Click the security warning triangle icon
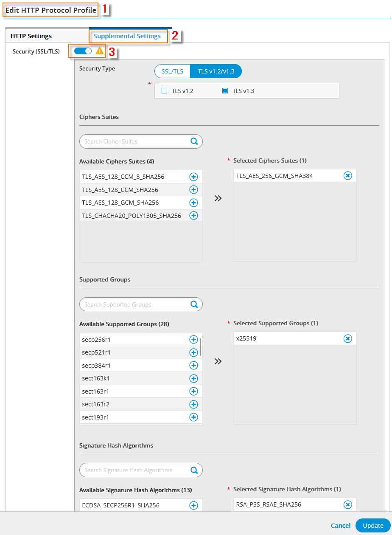392x535 pixels. click(x=100, y=51)
